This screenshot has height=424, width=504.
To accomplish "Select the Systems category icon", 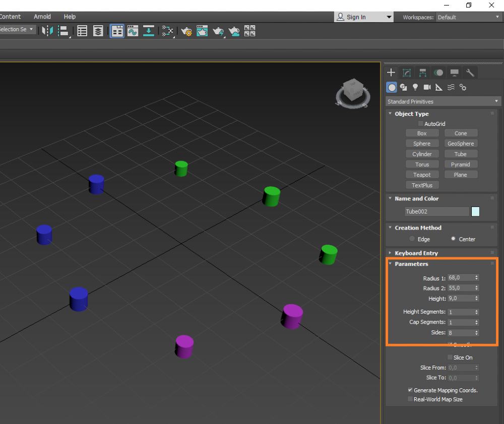I will tap(463, 88).
